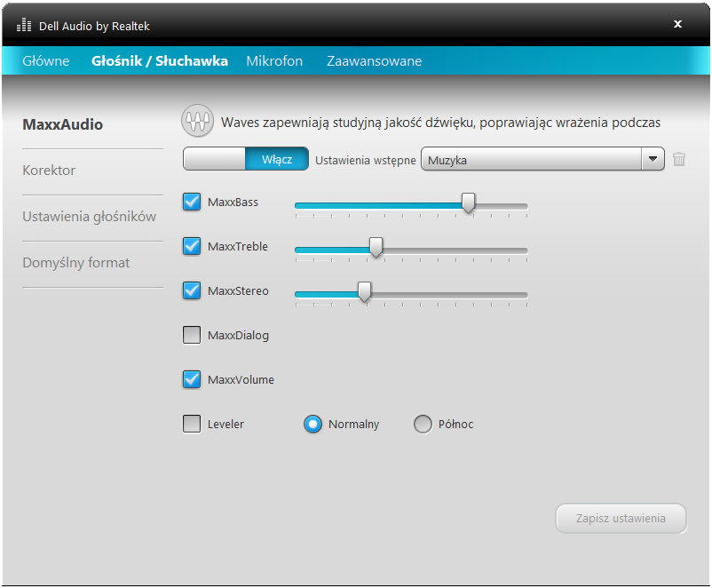Enable the MaxxDialog checkbox
Screen dimensions: 712x588
[192, 335]
